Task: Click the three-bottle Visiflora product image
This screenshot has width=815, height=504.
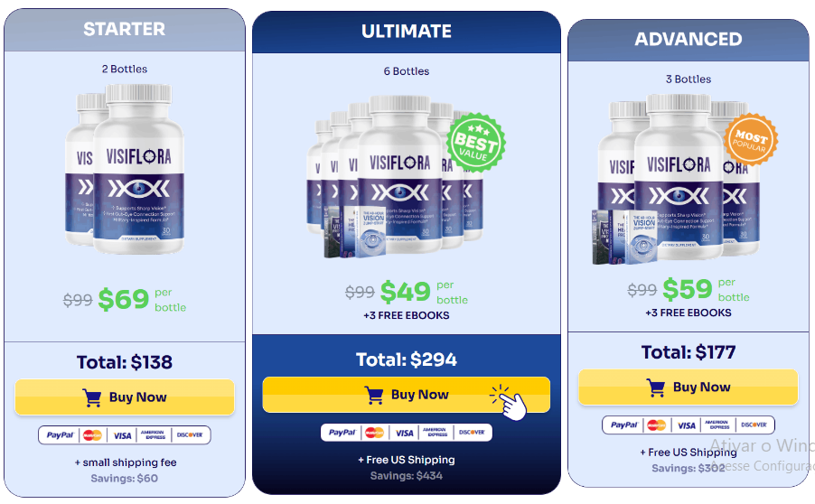Action: [678, 179]
